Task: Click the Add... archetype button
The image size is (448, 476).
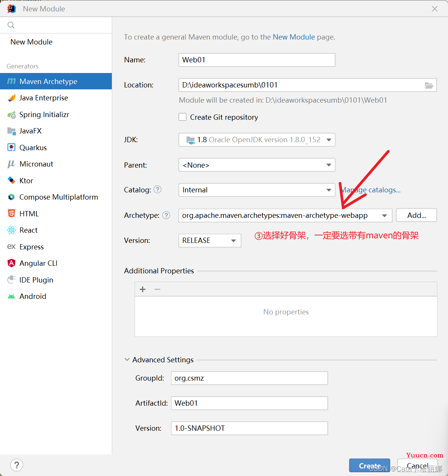Action: click(x=416, y=215)
